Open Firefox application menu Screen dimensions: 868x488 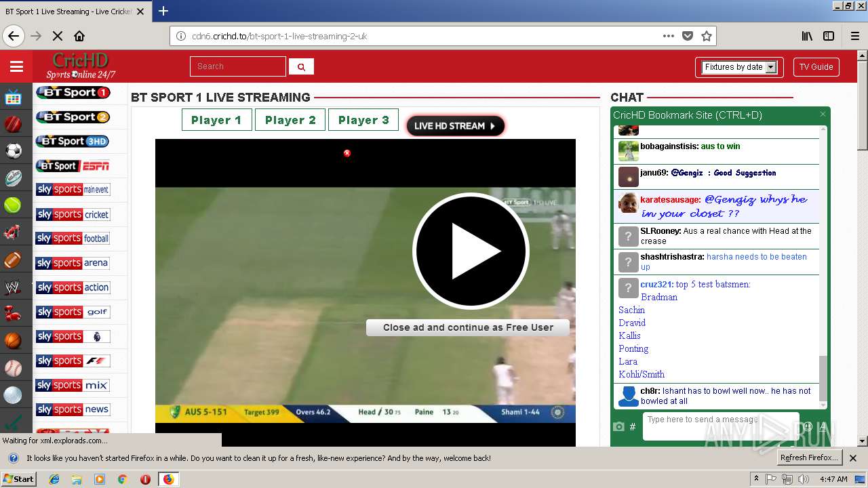[855, 36]
